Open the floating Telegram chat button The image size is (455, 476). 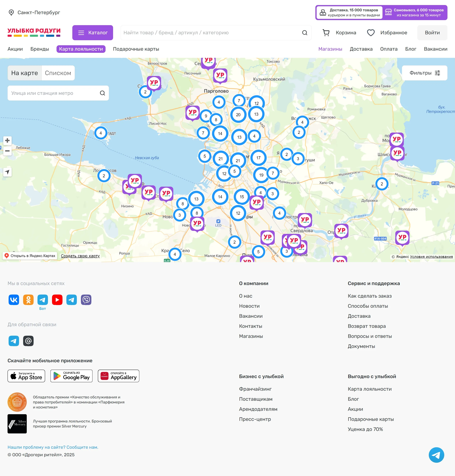[x=436, y=455]
